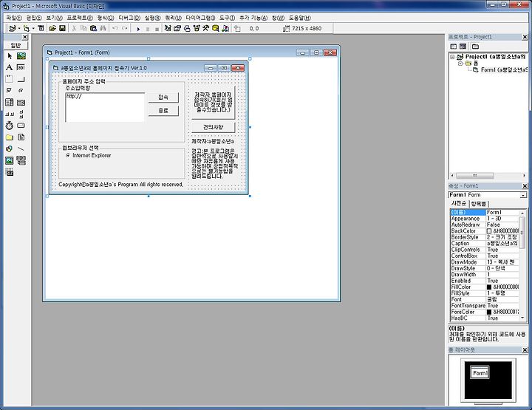Click the http:// address text box
The width and height of the screenshot is (532, 410).
(x=105, y=107)
